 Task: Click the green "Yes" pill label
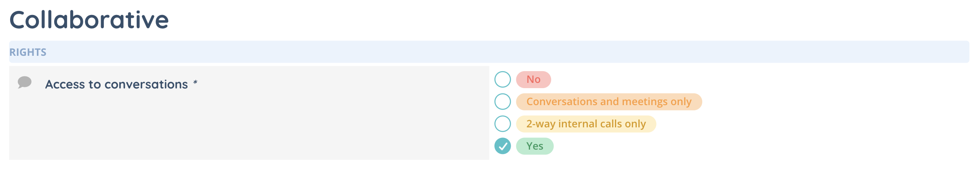534,146
